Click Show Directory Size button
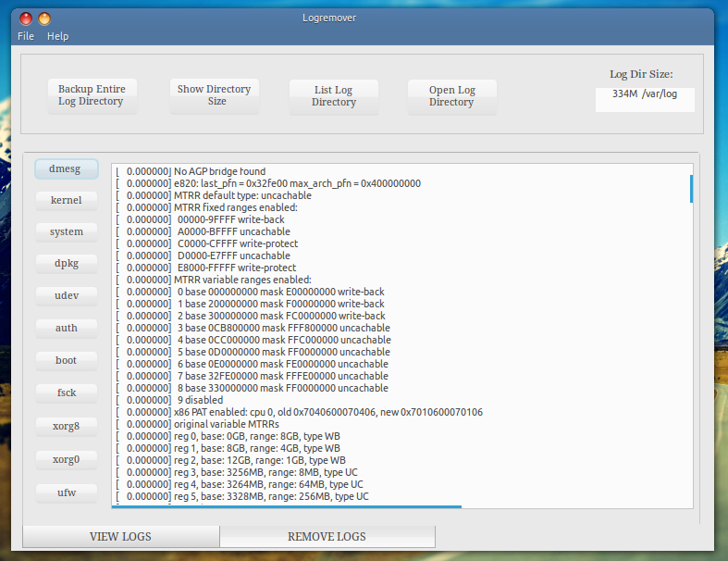This screenshot has height=561, width=728. (x=214, y=95)
